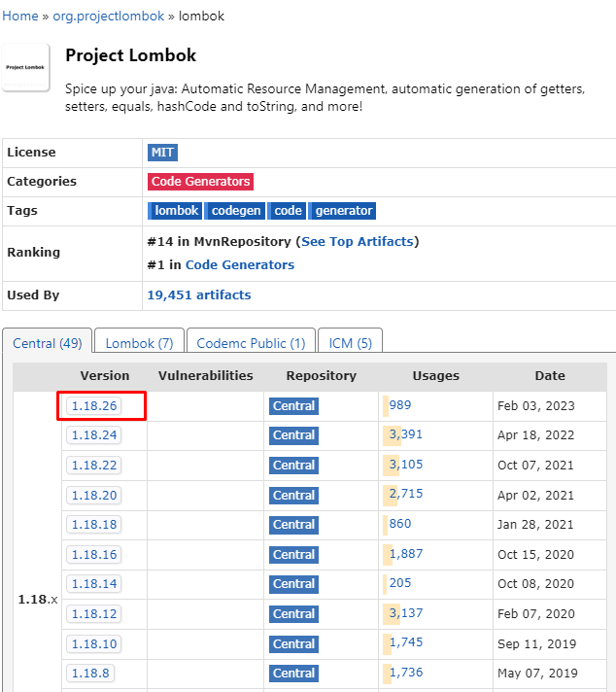Switch to the Lombok (7) tab
Screen dimensions: 616x692
(140, 343)
